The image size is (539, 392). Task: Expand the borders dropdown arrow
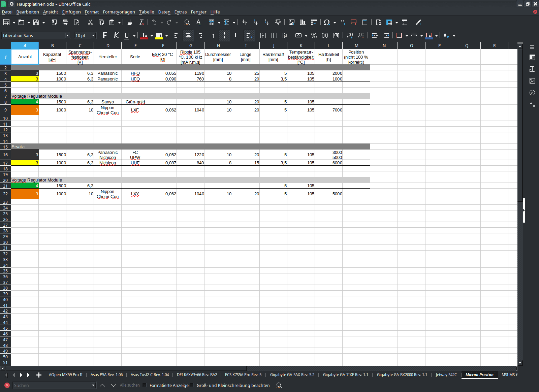[x=407, y=36]
